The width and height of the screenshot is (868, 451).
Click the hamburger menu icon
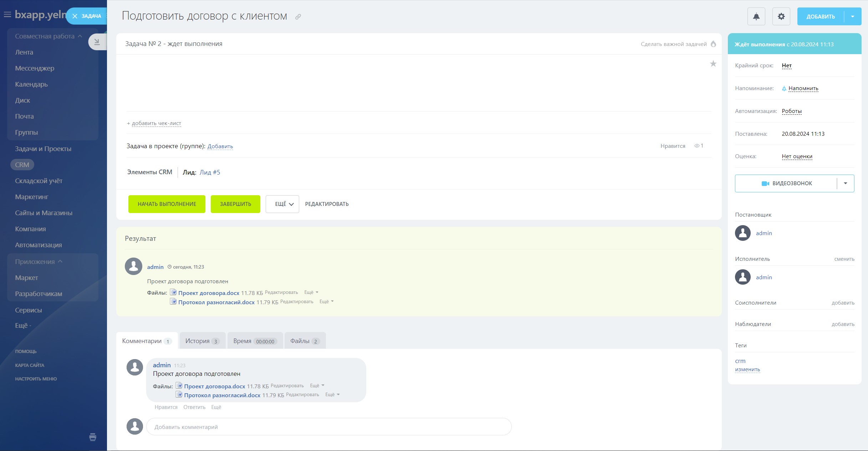[7, 15]
